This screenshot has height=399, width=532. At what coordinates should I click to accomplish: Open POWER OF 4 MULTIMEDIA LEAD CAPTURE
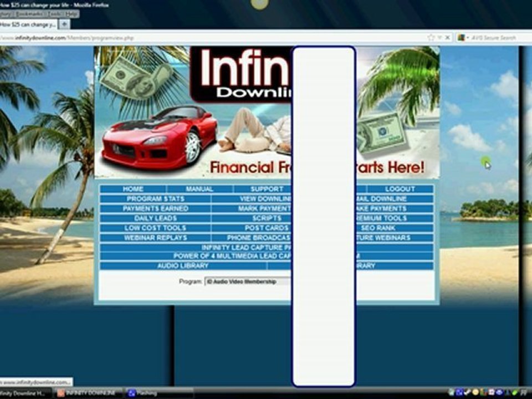232,256
